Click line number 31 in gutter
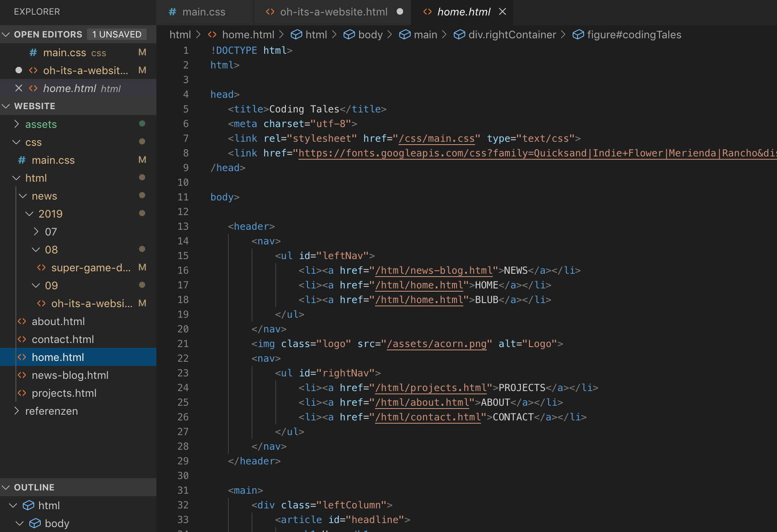The height and width of the screenshot is (532, 777). click(183, 490)
